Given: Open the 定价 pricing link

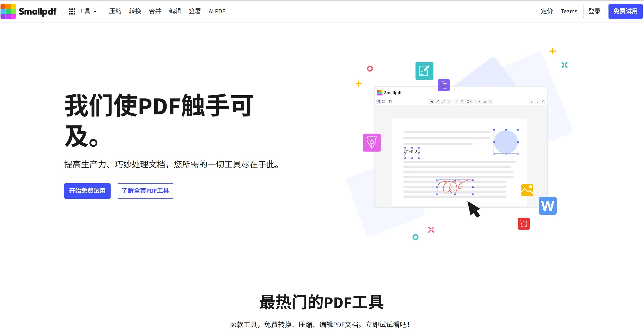Looking at the screenshot, I should click(x=547, y=11).
